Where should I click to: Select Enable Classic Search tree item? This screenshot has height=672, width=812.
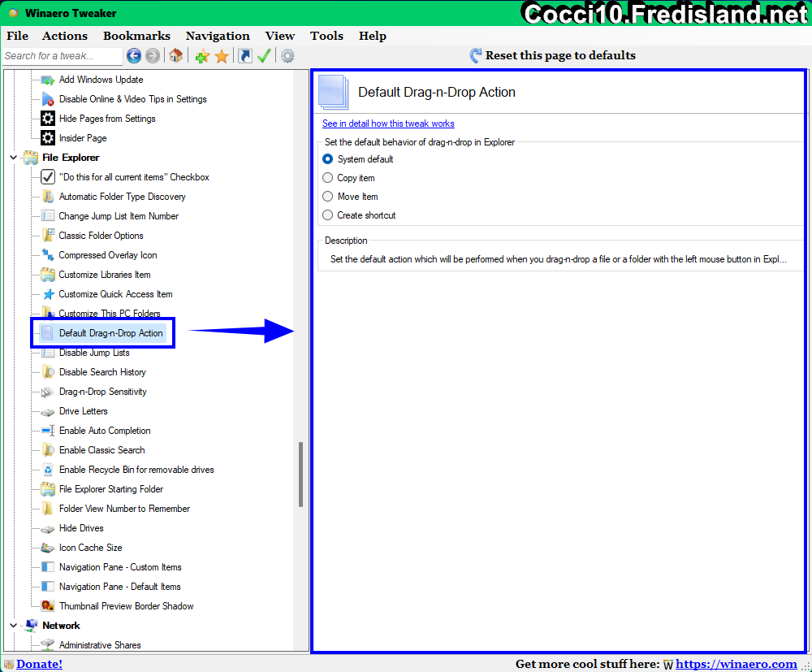(x=102, y=450)
